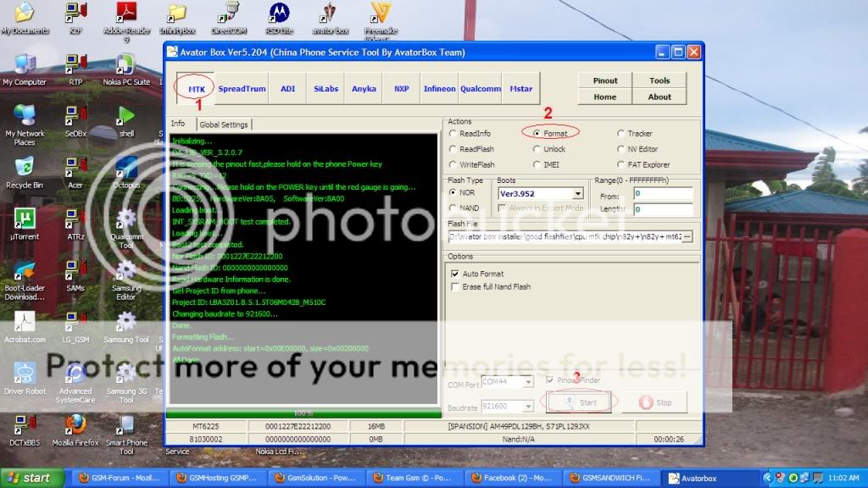Open the Recycle Bin
The image size is (868, 488).
(x=25, y=168)
